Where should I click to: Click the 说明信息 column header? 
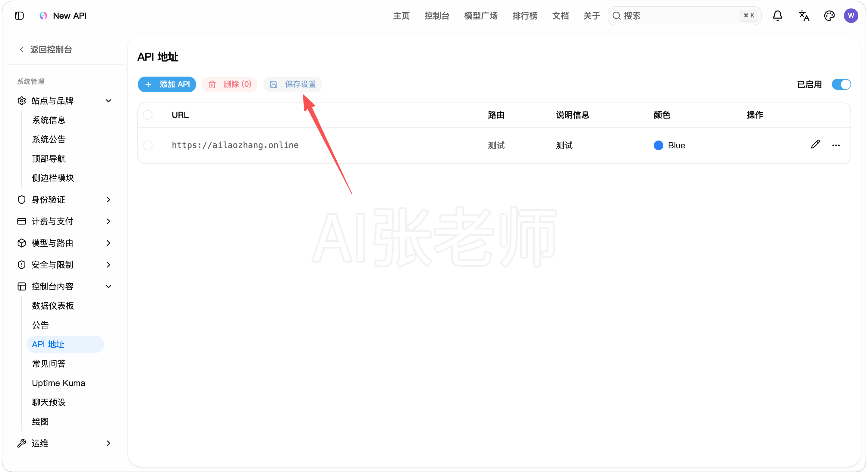(x=573, y=115)
